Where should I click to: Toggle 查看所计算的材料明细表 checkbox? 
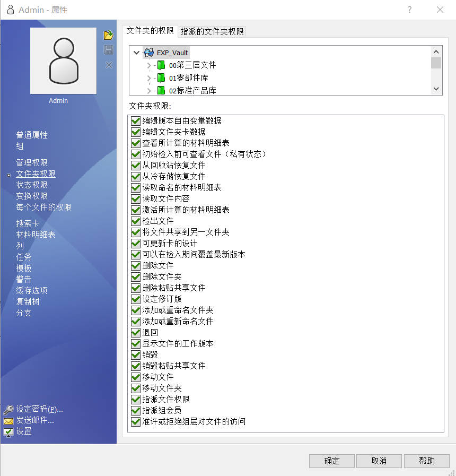(x=136, y=143)
